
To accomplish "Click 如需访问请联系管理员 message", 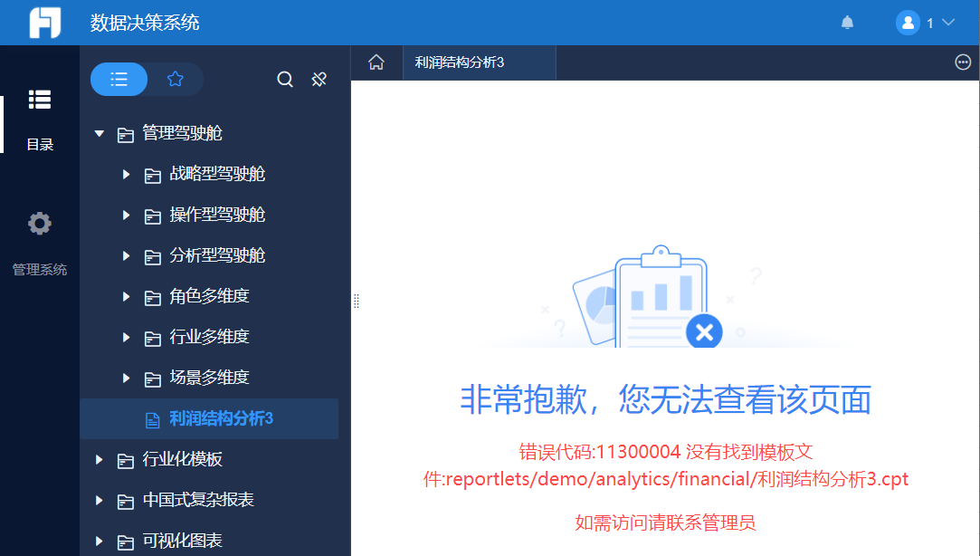I will click(665, 522).
